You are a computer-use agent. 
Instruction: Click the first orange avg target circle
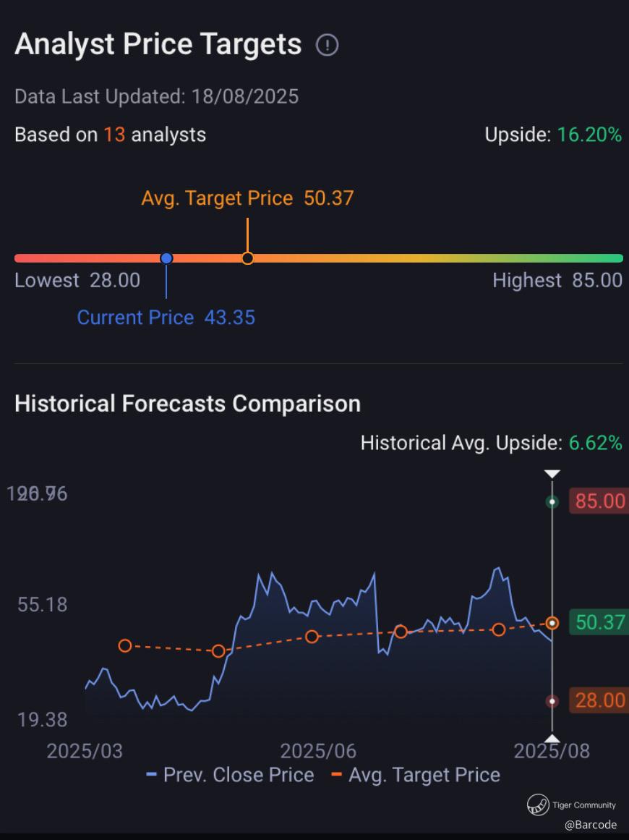tap(125, 645)
